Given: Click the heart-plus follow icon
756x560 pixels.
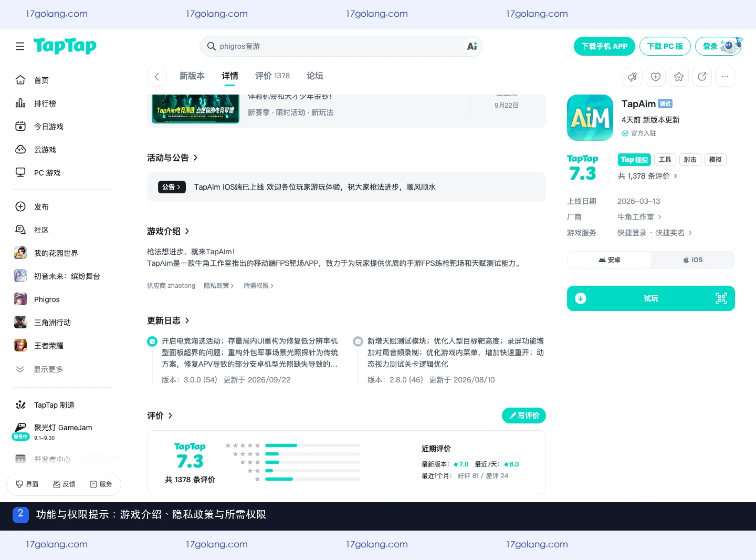Looking at the screenshot, I should coord(656,77).
